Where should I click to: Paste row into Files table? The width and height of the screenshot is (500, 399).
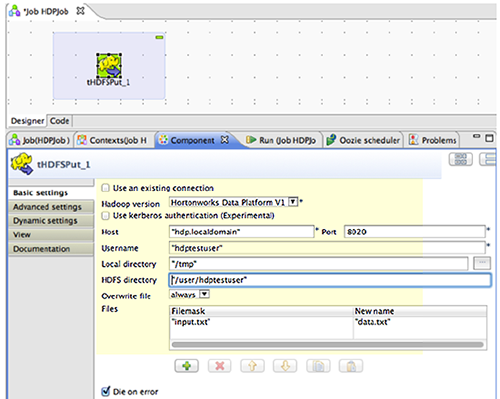pos(351,366)
